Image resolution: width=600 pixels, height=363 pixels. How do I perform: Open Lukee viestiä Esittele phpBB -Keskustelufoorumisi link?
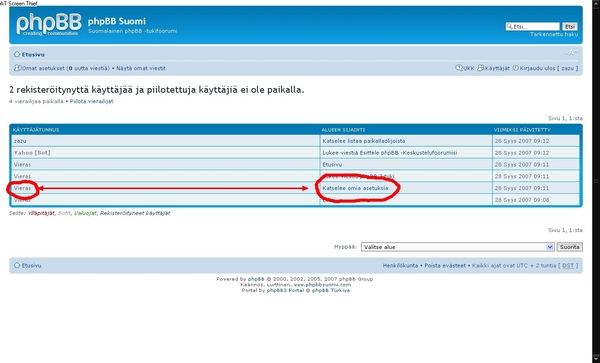click(390, 153)
